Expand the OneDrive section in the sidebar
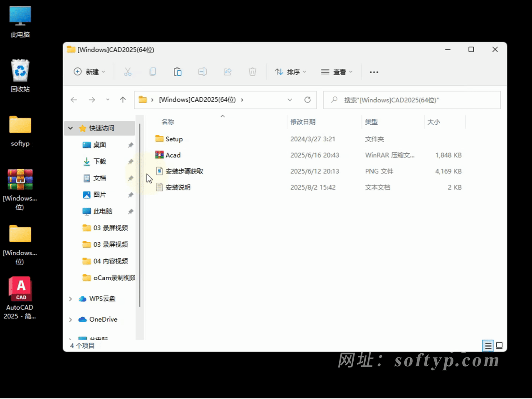532x399 pixels. [x=70, y=319]
